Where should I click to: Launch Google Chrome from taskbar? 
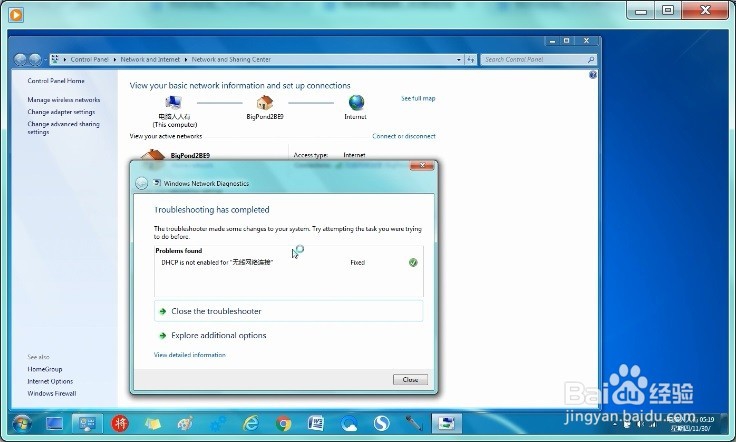(x=284, y=424)
